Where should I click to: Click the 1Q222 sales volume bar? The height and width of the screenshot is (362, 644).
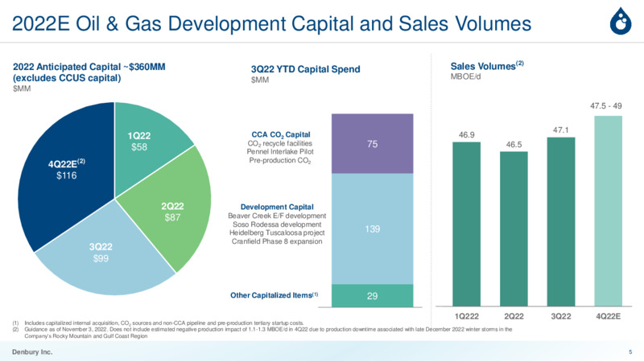[x=467, y=224]
